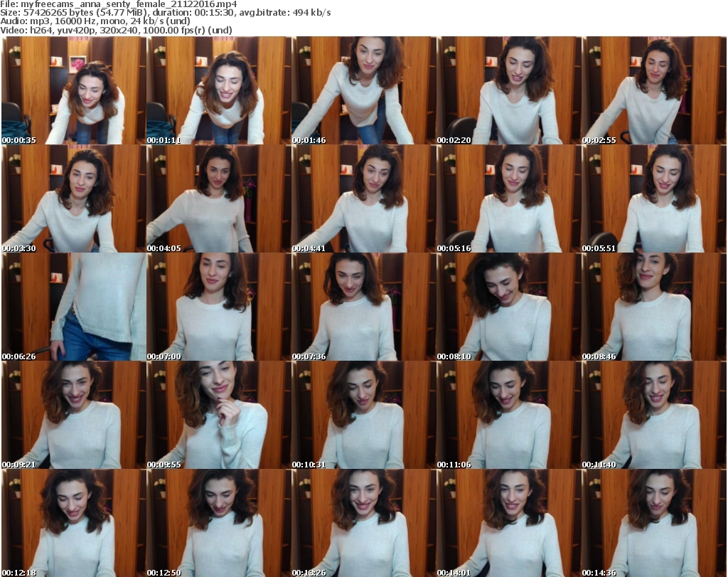The width and height of the screenshot is (728, 577).
Task: View the frame captured at 00:08:46
Action: (x=654, y=307)
